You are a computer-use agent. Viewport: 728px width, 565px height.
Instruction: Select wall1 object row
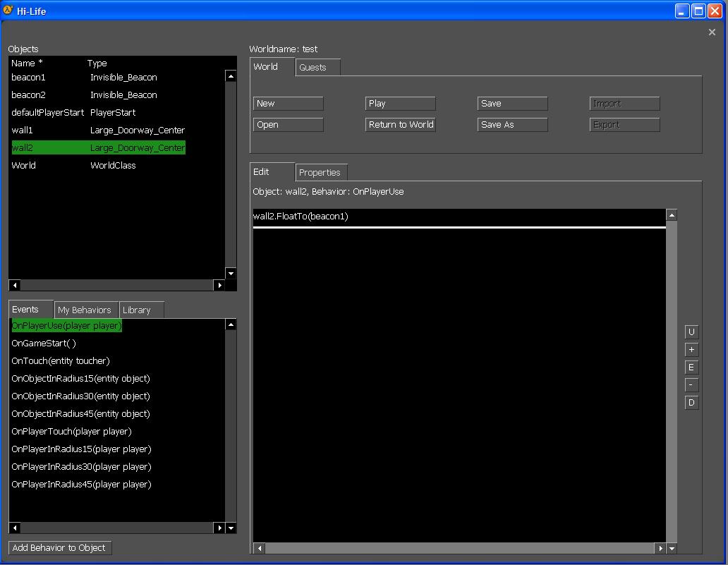(x=99, y=130)
